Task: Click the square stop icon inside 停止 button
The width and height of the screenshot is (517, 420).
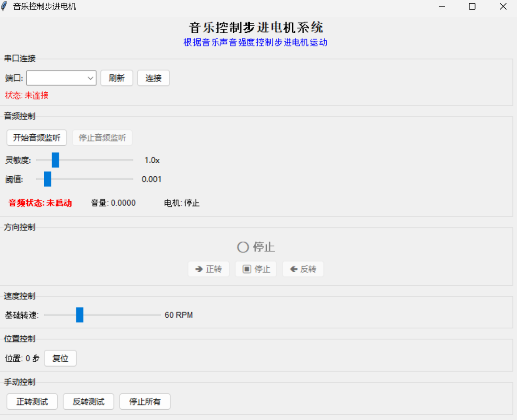Action: coord(246,269)
